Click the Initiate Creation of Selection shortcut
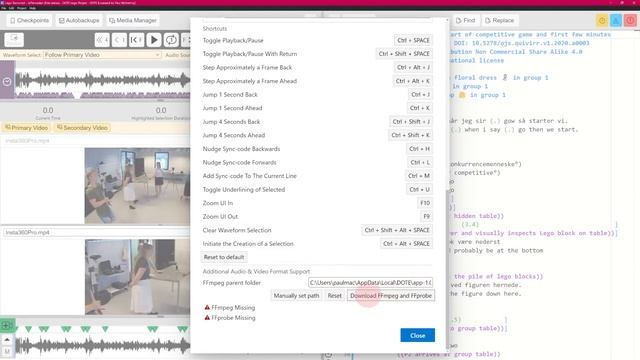The height and width of the screenshot is (360, 640). tap(406, 244)
